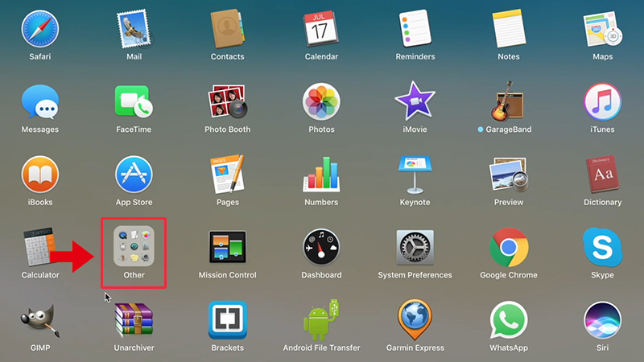
Task: Open the Other folder
Action: pos(134,246)
